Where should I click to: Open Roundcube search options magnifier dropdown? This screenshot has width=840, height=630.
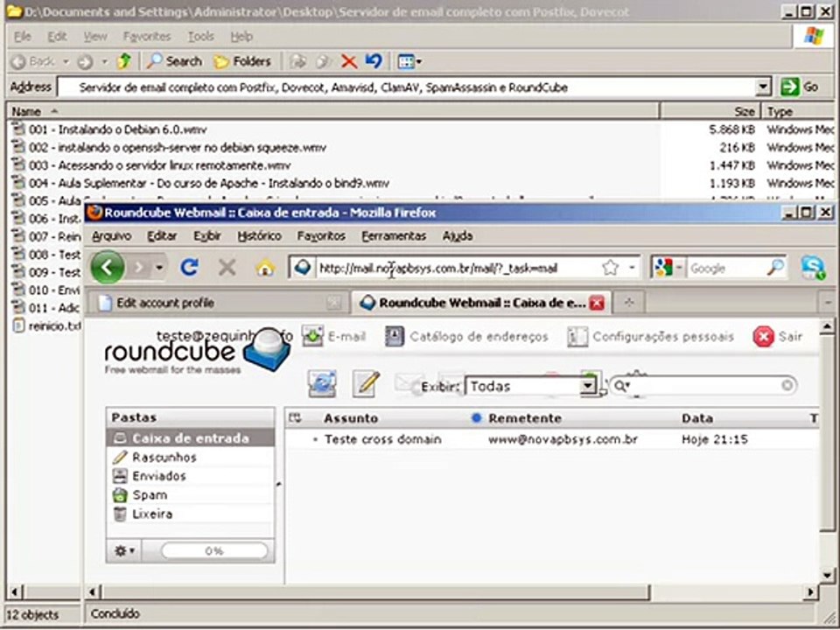(621, 386)
